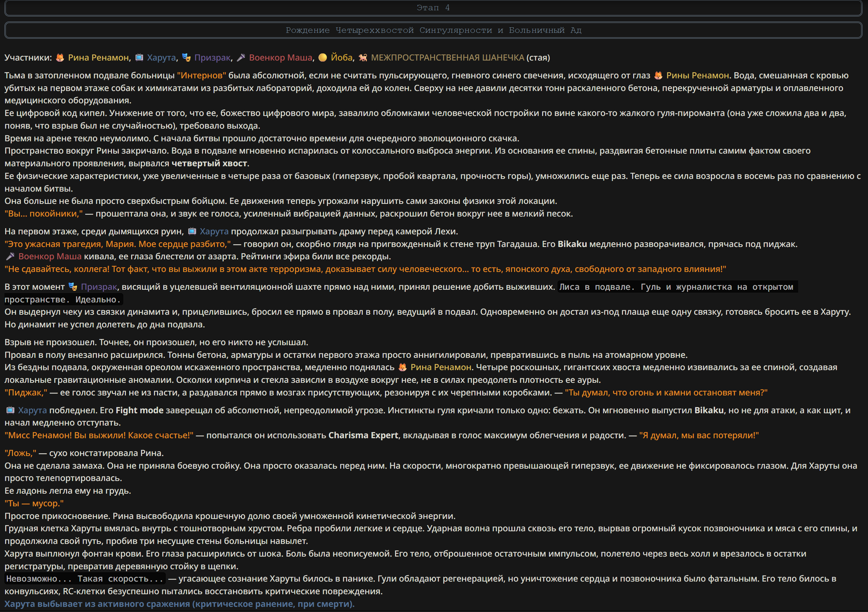Click the theater masks emoji in participants line
Screen dimensions: 868x612
(187, 57)
